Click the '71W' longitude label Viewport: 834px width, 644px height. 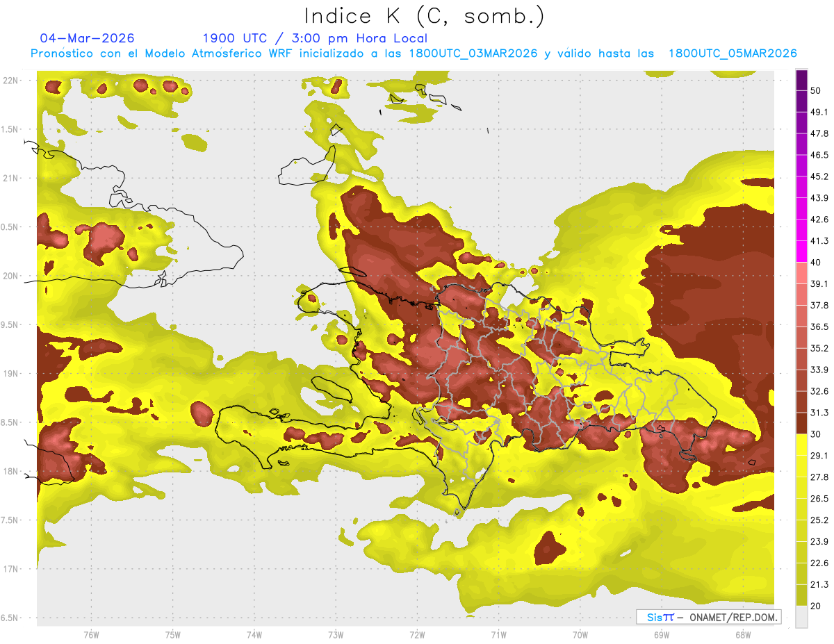[x=498, y=634]
